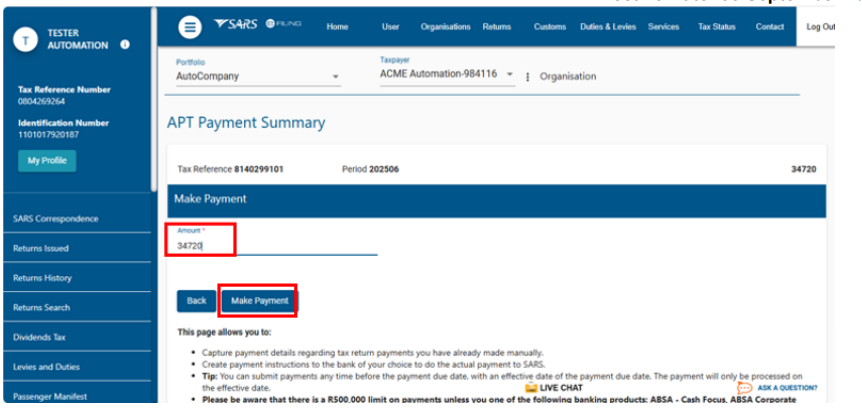The height and width of the screenshot is (413, 862).
Task: Click the Ask a Question chat icon
Action: 745,387
